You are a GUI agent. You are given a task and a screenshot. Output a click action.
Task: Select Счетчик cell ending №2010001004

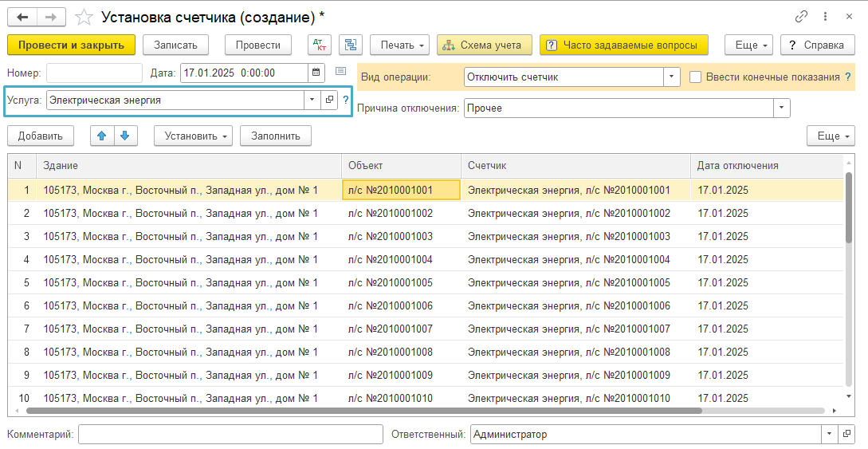coord(575,260)
